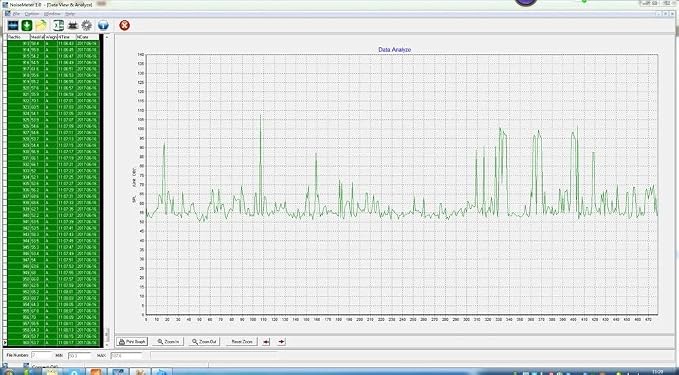
Task: Click the Zoom Out button
Action: click(x=204, y=342)
